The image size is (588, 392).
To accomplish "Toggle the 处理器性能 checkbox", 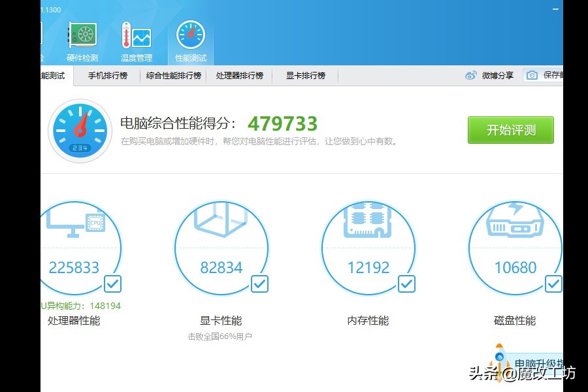I will click(112, 284).
